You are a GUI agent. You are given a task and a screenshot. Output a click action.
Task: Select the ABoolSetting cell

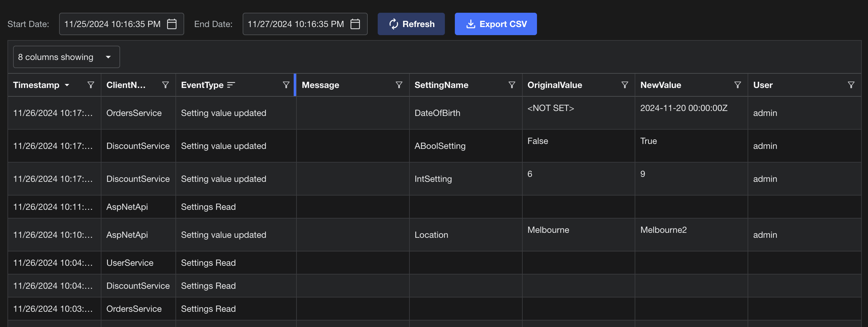pyautogui.click(x=466, y=146)
